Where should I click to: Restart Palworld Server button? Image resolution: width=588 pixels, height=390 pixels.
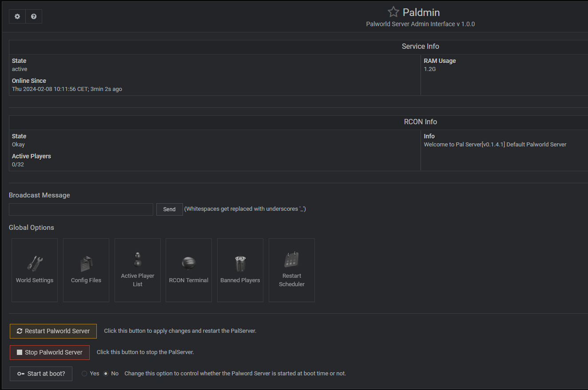coord(53,331)
